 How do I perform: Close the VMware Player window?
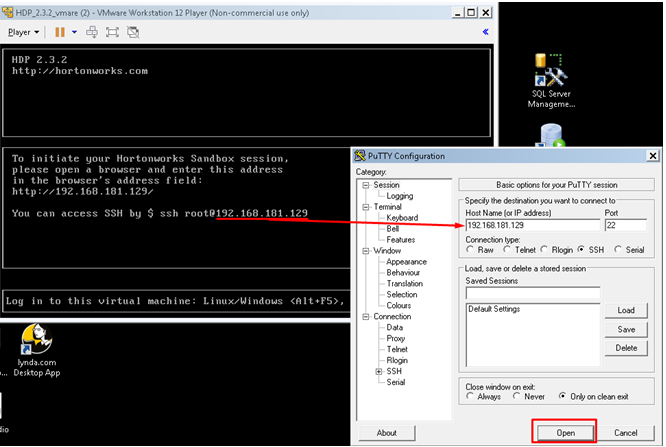[485, 13]
